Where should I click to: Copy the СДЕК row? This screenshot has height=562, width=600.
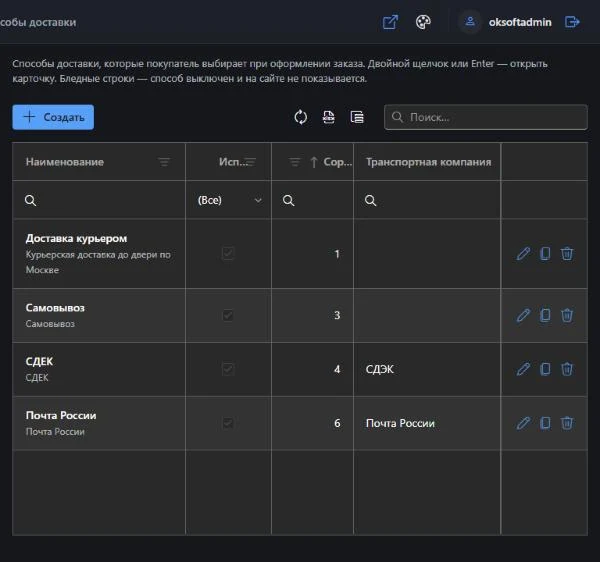[545, 369]
